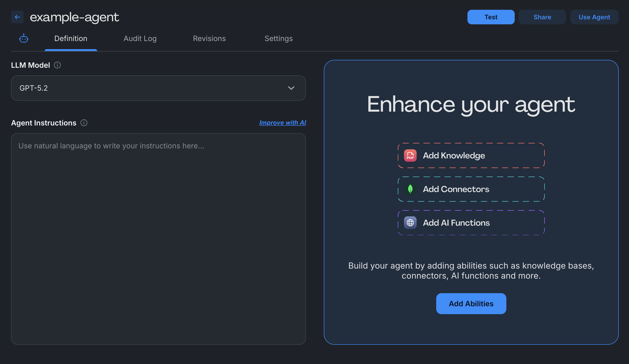Click the back arrow beside example-agent
This screenshot has height=364, width=629.
[x=17, y=17]
